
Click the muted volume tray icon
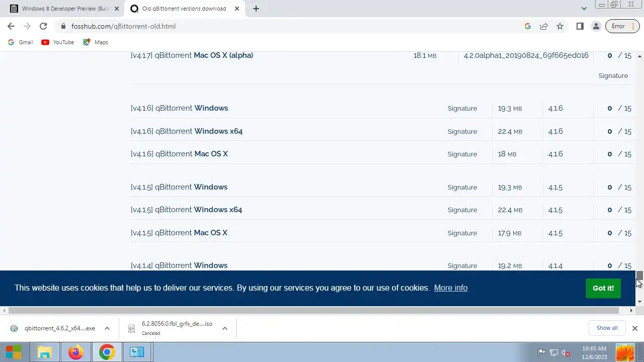tap(566, 352)
